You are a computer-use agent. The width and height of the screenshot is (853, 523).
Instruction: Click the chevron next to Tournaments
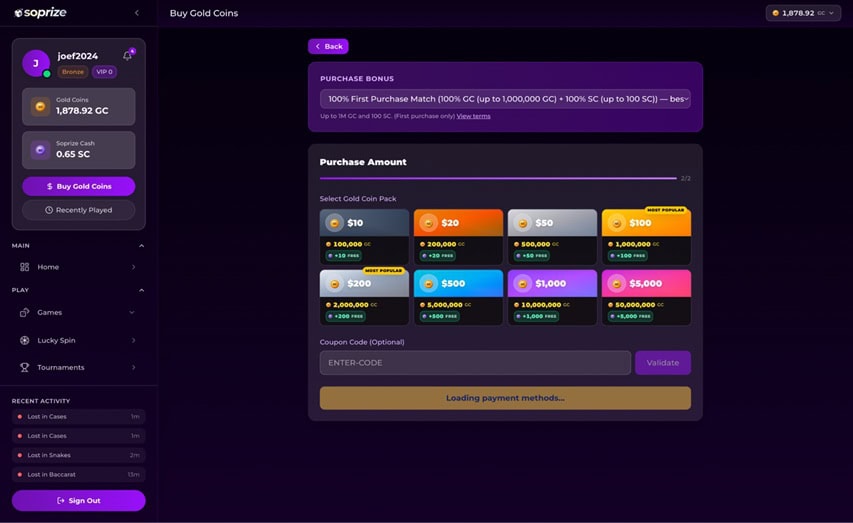coord(133,367)
